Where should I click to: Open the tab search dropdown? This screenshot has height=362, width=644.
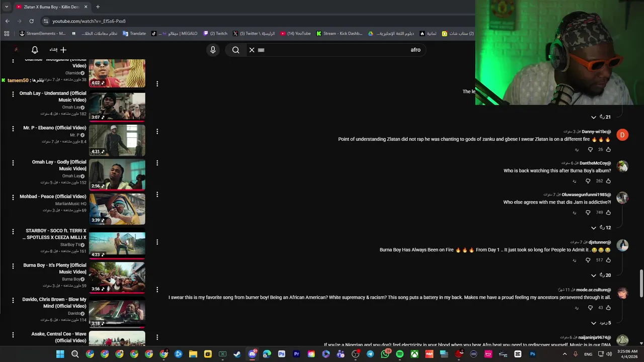(x=6, y=7)
